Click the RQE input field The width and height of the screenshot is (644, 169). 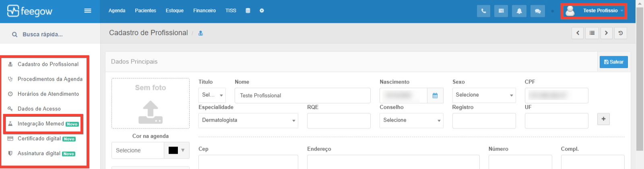pyautogui.click(x=339, y=120)
